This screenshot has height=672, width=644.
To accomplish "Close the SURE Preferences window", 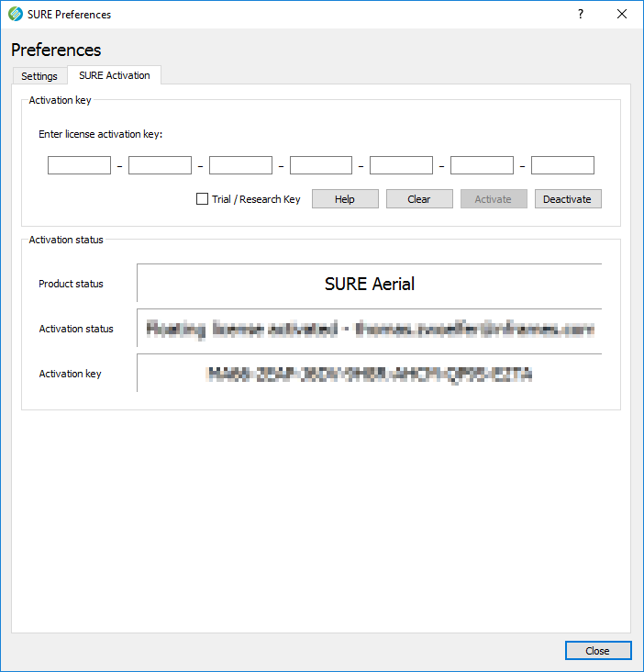I will (622, 14).
